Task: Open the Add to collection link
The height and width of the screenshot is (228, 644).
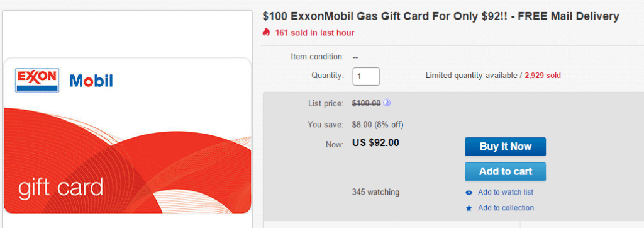Action: click(506, 208)
